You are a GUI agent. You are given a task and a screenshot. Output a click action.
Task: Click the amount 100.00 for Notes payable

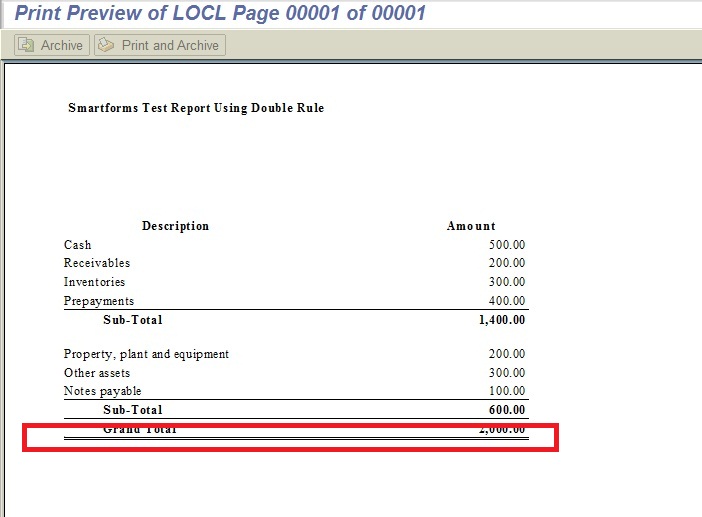[x=507, y=391]
